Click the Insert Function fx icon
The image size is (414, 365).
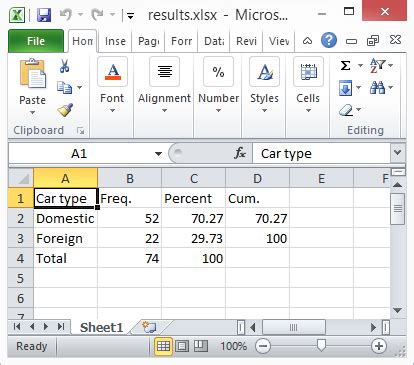tap(240, 153)
